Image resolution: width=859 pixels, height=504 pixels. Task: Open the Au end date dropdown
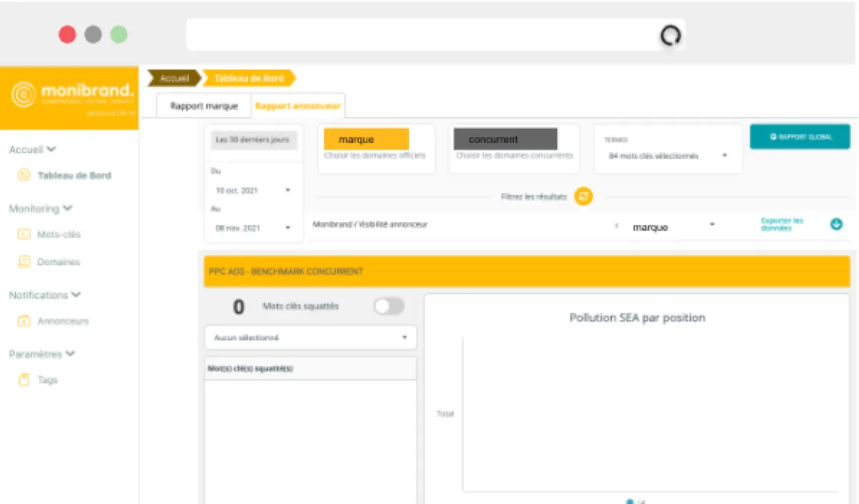[253, 228]
